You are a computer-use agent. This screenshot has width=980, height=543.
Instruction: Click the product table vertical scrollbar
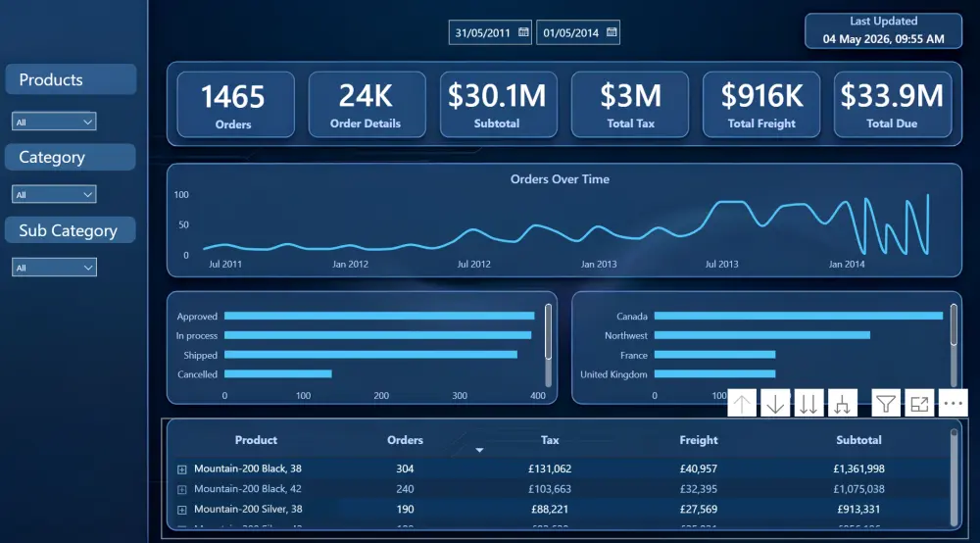click(x=954, y=477)
